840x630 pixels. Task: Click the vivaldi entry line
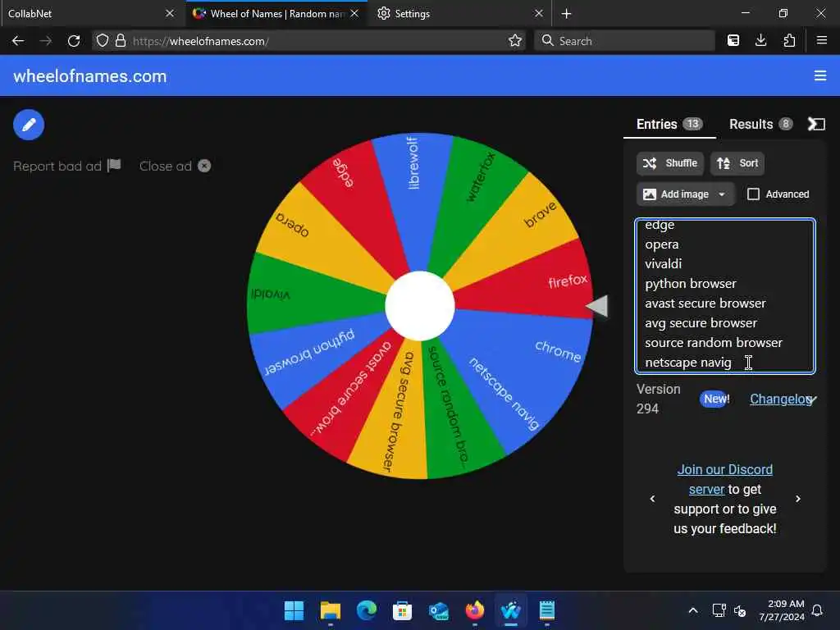(663, 264)
